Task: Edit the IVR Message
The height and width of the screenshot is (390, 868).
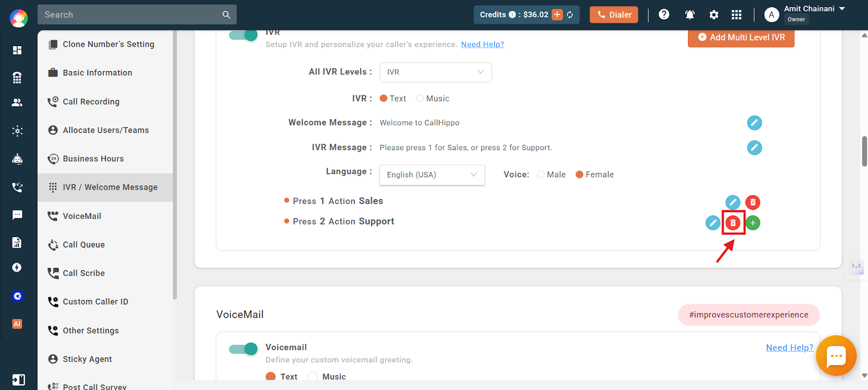Action: coord(754,148)
